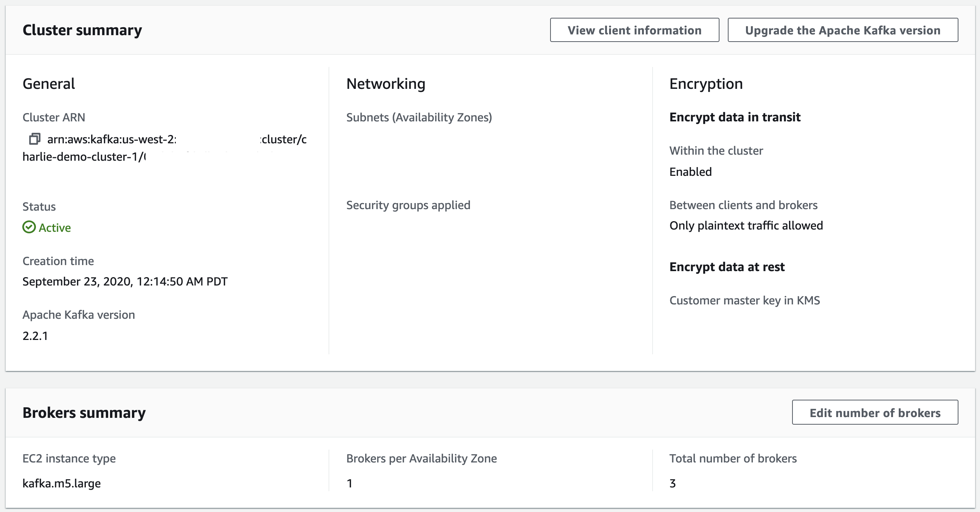
Task: Click the Apache Kafka version value 2.2.1
Action: pyautogui.click(x=36, y=335)
